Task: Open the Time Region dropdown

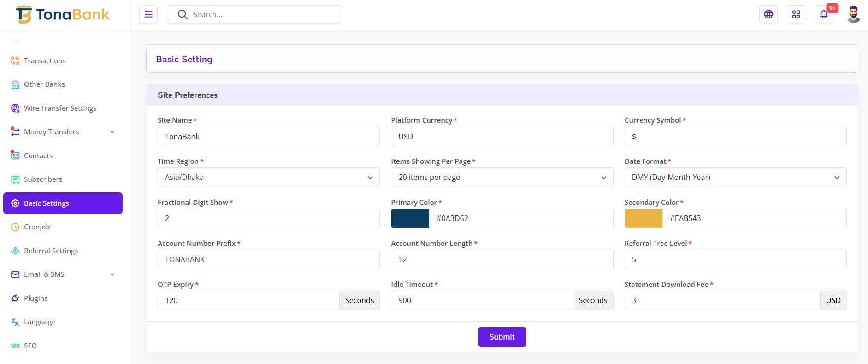Action: 268,178
